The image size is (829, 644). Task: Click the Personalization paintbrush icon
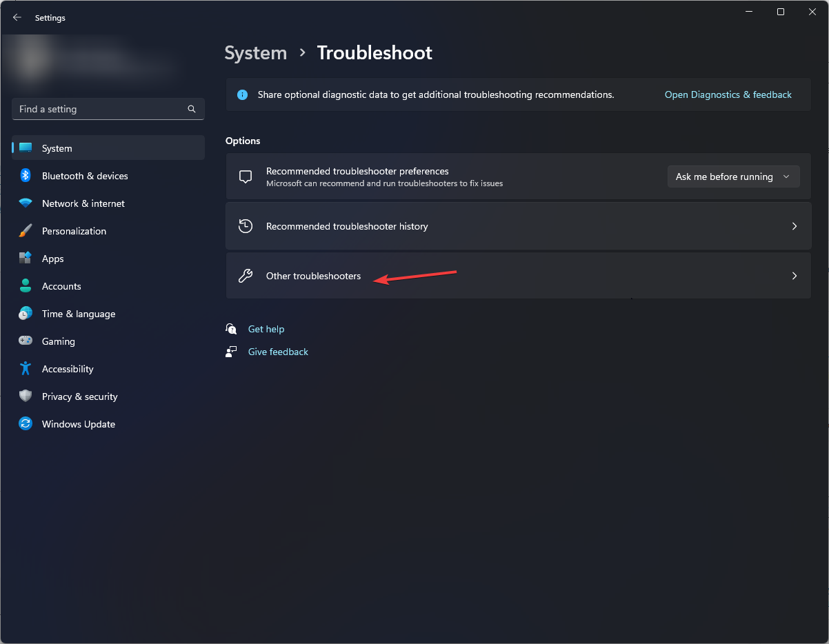26,231
